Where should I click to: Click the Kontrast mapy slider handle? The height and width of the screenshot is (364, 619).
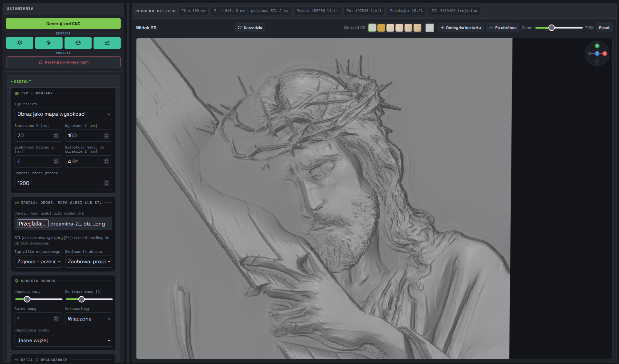coord(82,299)
